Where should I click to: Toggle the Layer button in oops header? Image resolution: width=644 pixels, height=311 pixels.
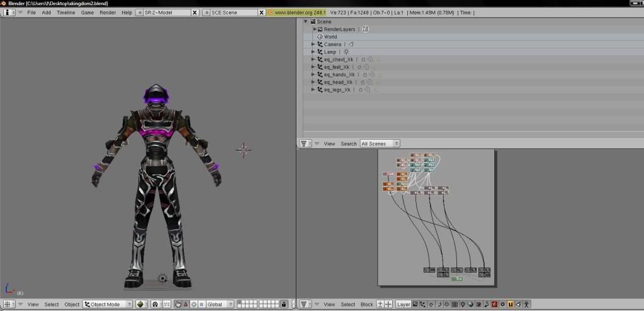click(404, 304)
